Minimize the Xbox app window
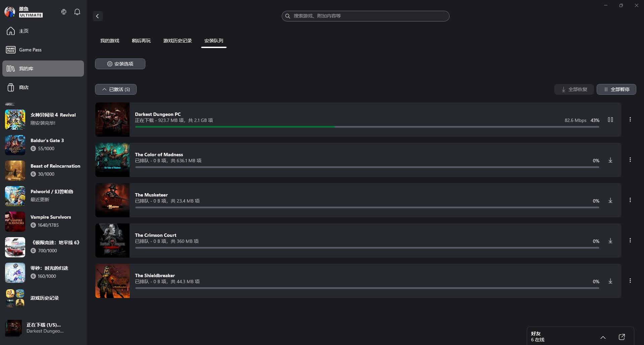 coord(606,5)
